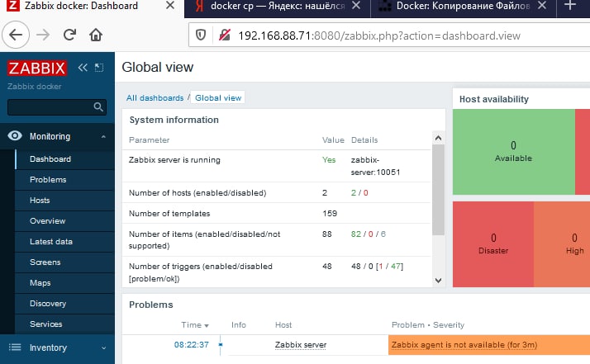Click the insecure connection padlock icon
Image resolution: width=590 pixels, height=364 pixels.
pos(224,35)
